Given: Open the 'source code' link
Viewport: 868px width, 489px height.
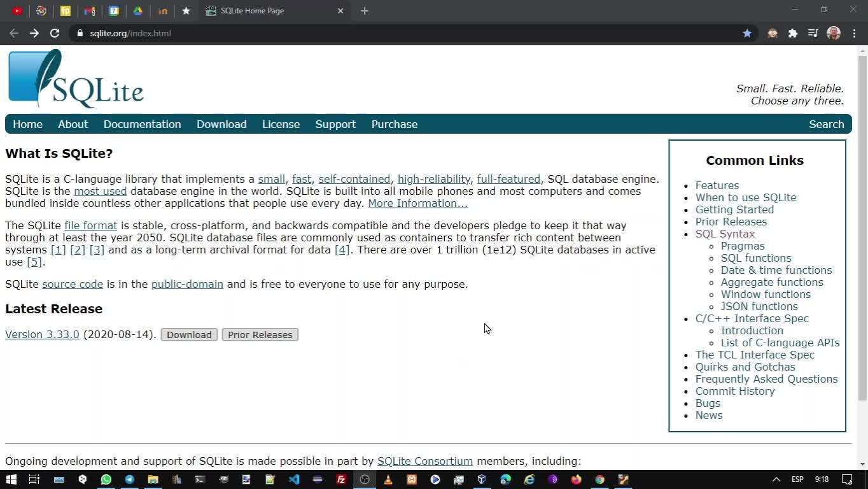Looking at the screenshot, I should pyautogui.click(x=73, y=284).
